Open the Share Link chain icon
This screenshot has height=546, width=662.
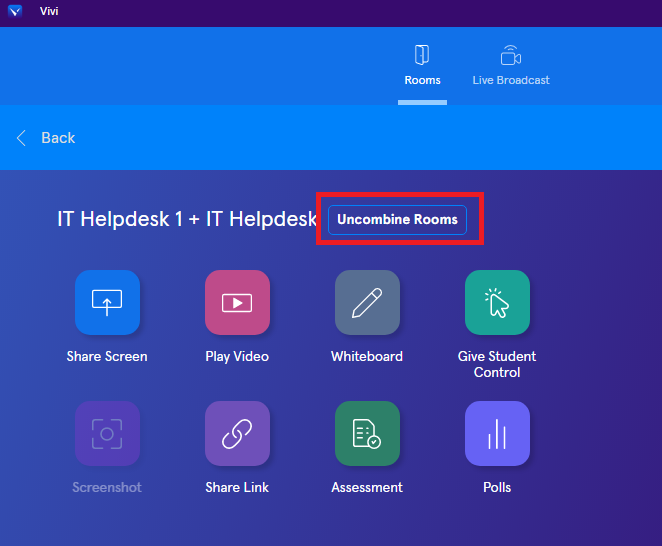pyautogui.click(x=237, y=433)
